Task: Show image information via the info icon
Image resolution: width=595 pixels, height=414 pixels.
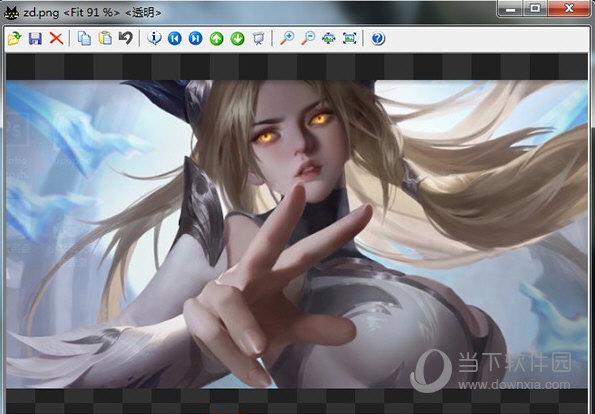Action: (x=154, y=38)
